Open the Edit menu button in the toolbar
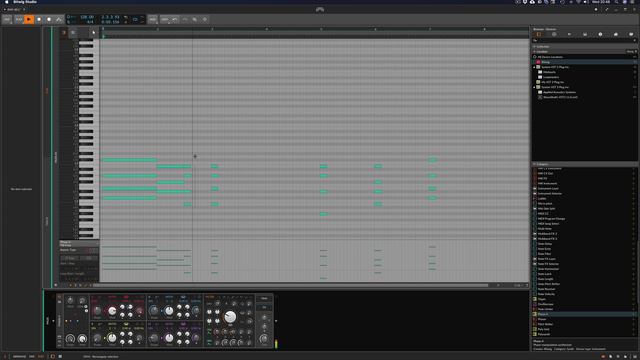The height and width of the screenshot is (360, 640). tap(164, 19)
